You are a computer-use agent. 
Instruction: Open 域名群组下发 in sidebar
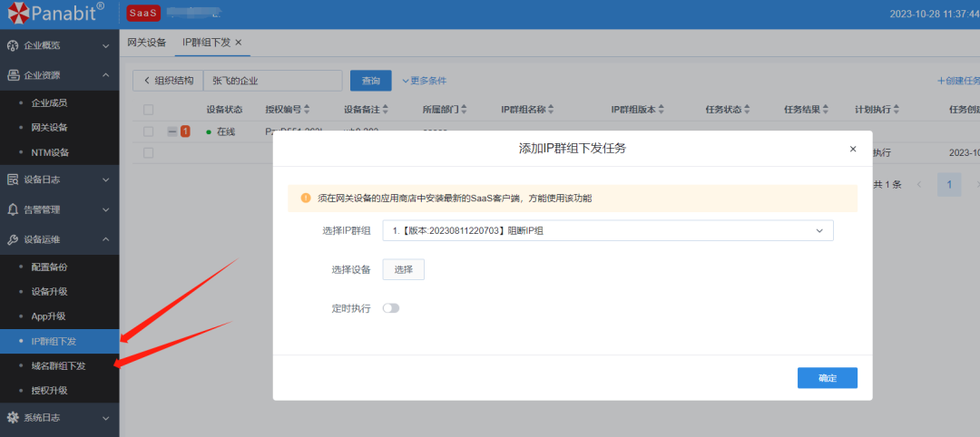click(59, 366)
